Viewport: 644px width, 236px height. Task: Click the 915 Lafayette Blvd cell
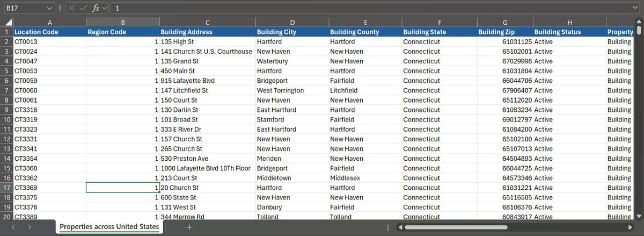(x=207, y=80)
